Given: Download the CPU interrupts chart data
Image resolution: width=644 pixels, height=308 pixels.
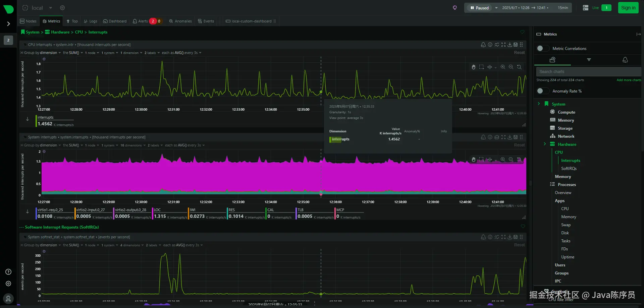Looking at the screenshot, I should pos(510,45).
